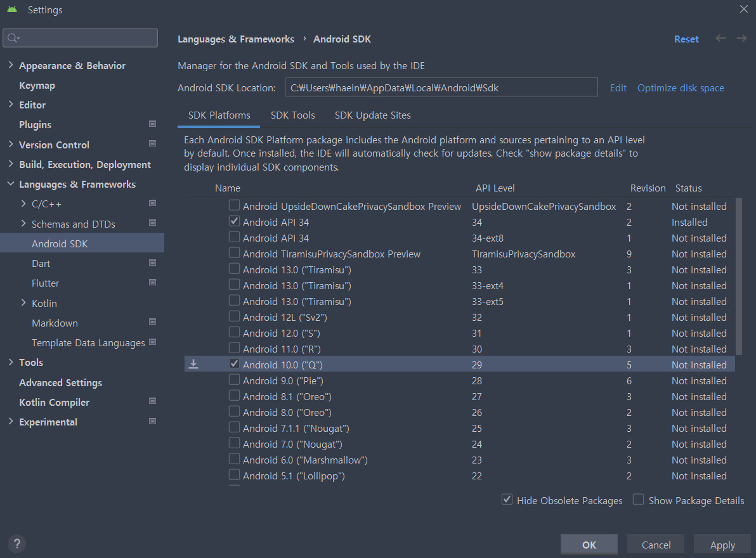Open Flutter settings page
This screenshot has width=756, height=558.
[45, 283]
